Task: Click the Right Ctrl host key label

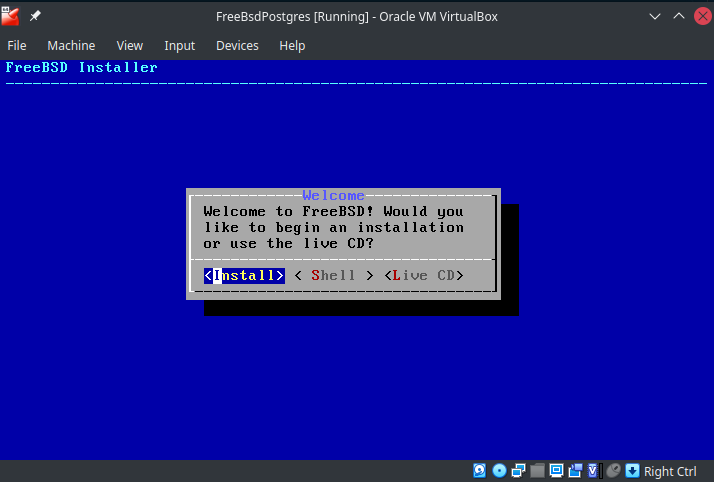Action: (x=670, y=471)
